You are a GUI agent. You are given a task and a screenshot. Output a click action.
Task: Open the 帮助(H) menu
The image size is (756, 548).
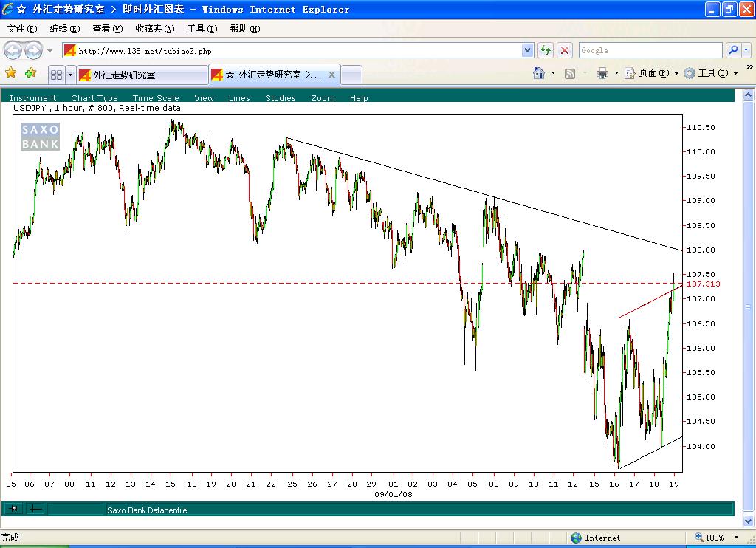pyautogui.click(x=245, y=29)
